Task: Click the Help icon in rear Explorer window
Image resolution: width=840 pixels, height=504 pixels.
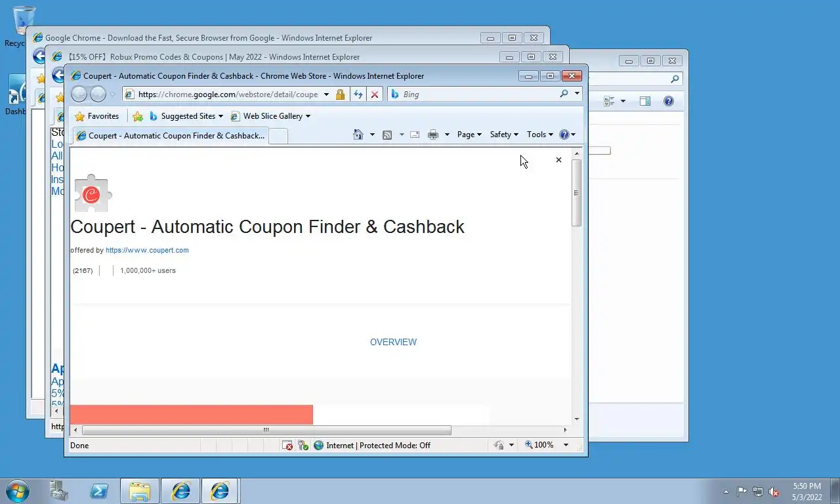Action: 669,101
